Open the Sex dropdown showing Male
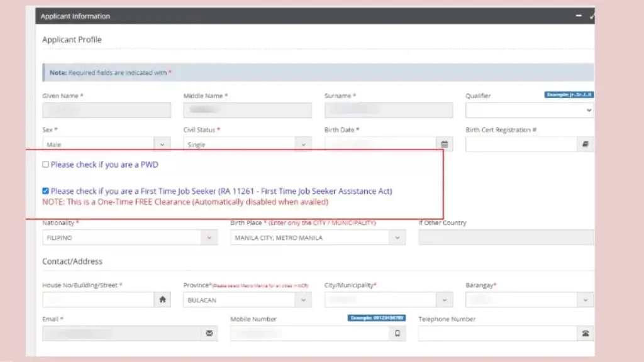Image resolution: width=644 pixels, height=362 pixels. pyautogui.click(x=106, y=144)
